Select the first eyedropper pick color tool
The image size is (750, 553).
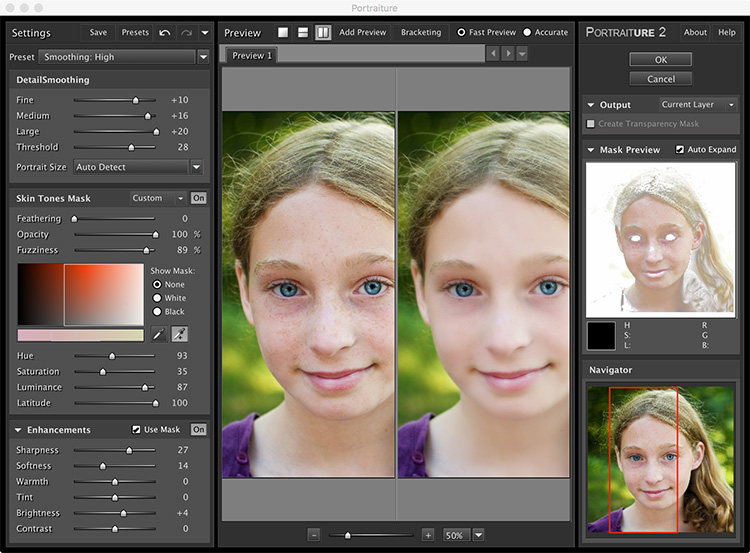(158, 334)
